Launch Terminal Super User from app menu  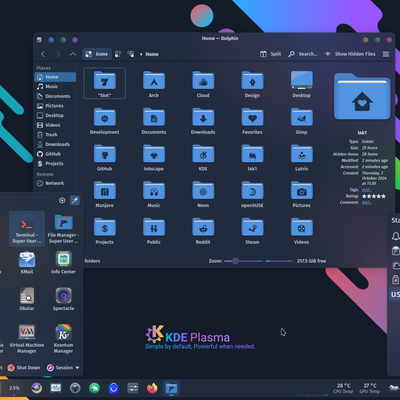click(x=27, y=229)
